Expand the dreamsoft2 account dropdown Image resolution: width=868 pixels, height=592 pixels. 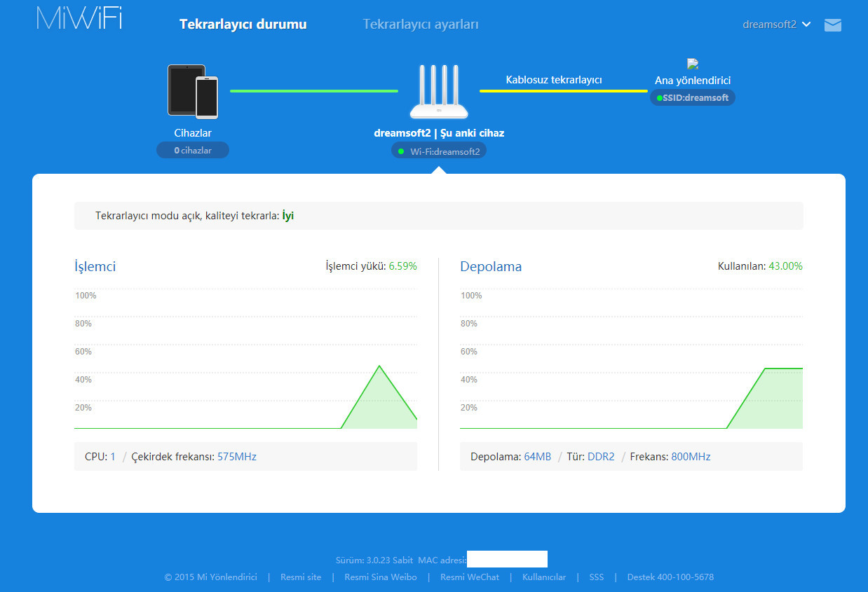click(777, 24)
